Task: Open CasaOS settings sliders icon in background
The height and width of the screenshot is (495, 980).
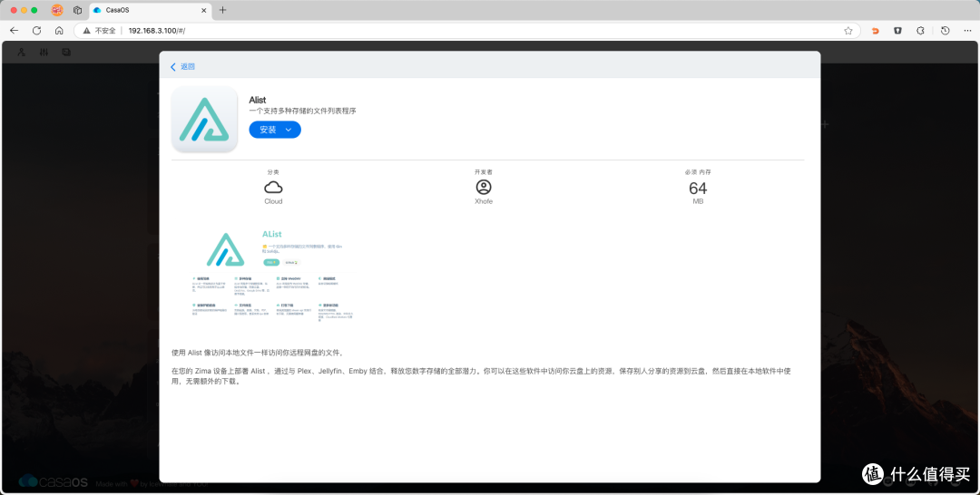Action: [x=44, y=53]
